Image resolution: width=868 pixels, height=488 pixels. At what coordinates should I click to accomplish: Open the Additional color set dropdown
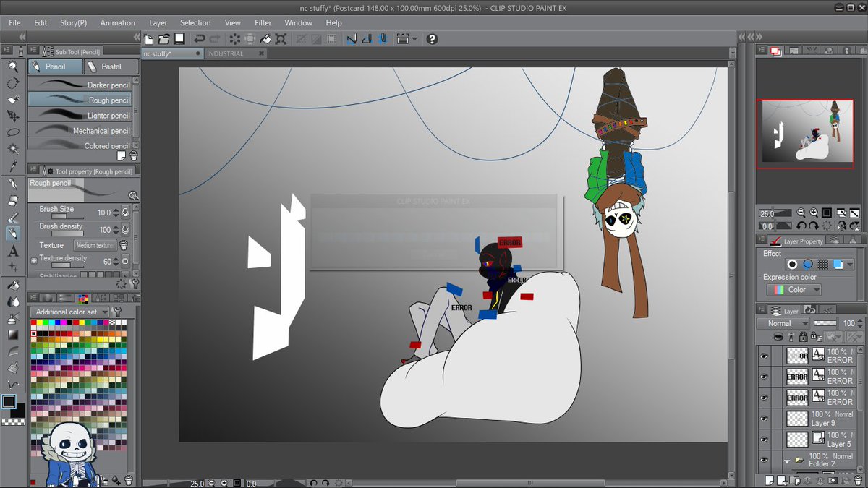click(x=70, y=312)
